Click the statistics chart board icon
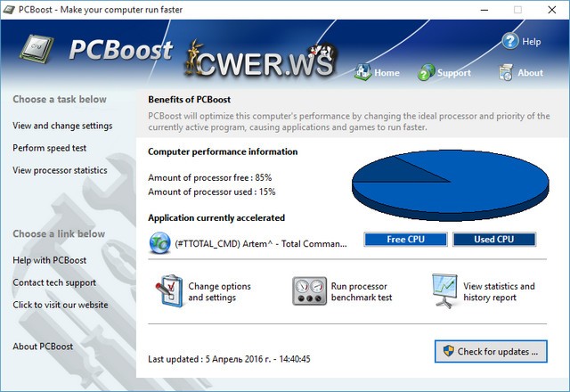Screen dimensions: 570x392 [444, 291]
